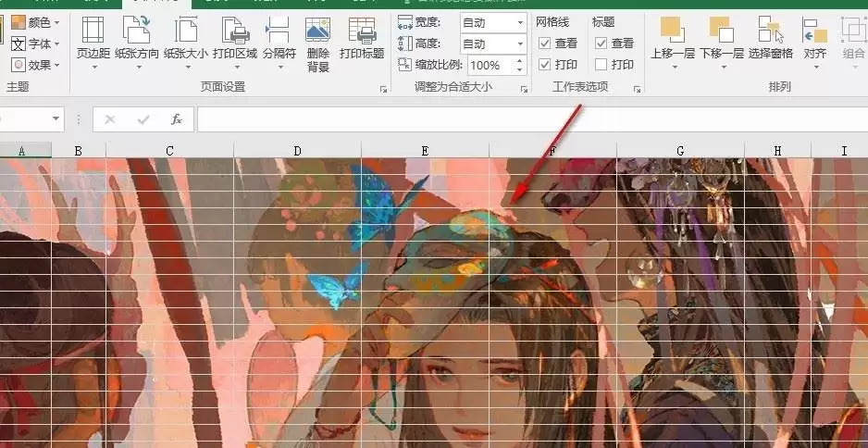
Task: Click the cancel X in the formula bar
Action: click(x=109, y=119)
